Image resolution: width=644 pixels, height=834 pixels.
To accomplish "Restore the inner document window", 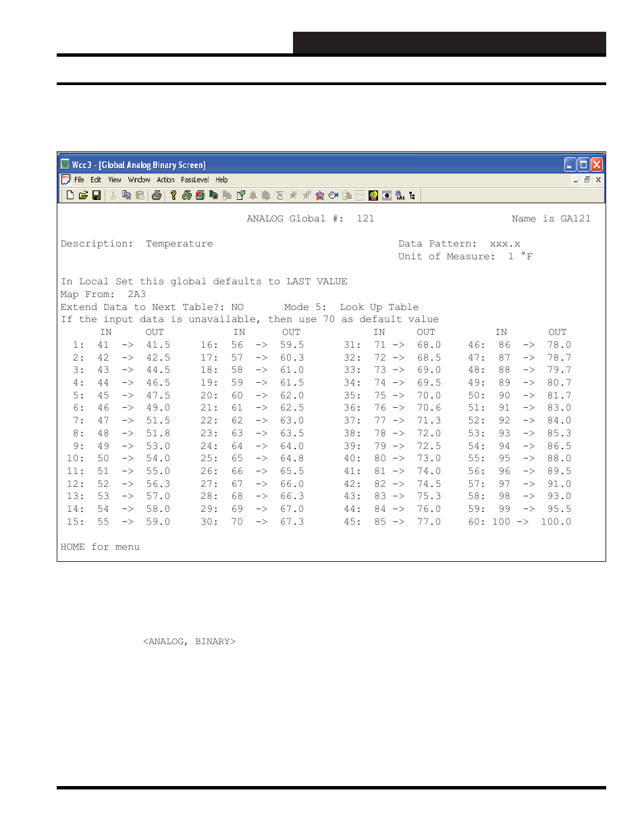I will tap(587, 180).
